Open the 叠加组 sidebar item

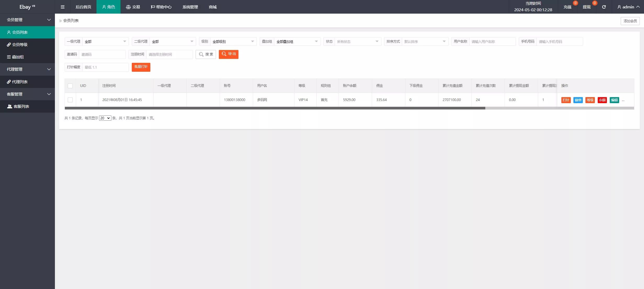tap(27, 57)
